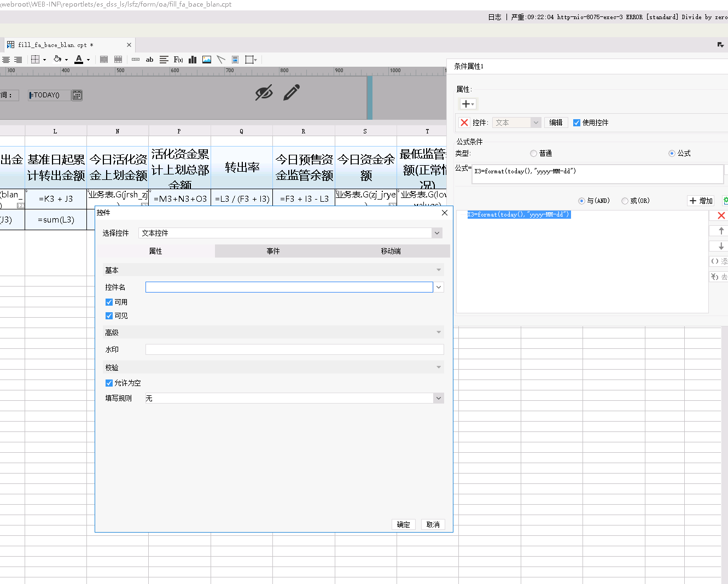Screen dimensions: 728x584
Task: Switch to the 事件 tab
Action: (x=273, y=251)
